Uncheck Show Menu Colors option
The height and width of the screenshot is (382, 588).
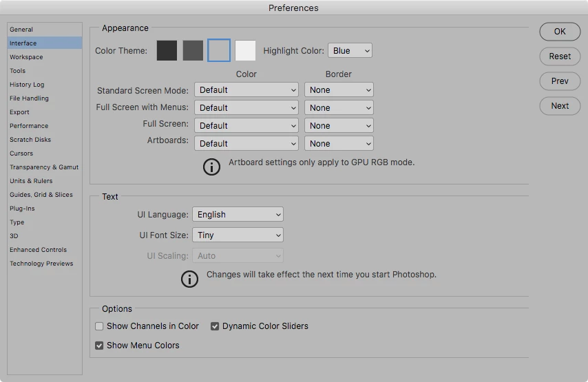(99, 346)
